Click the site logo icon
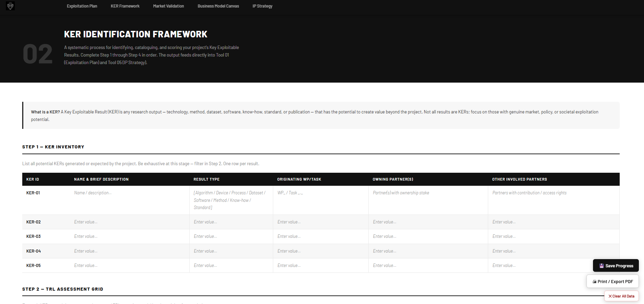The image size is (644, 304). click(x=10, y=6)
